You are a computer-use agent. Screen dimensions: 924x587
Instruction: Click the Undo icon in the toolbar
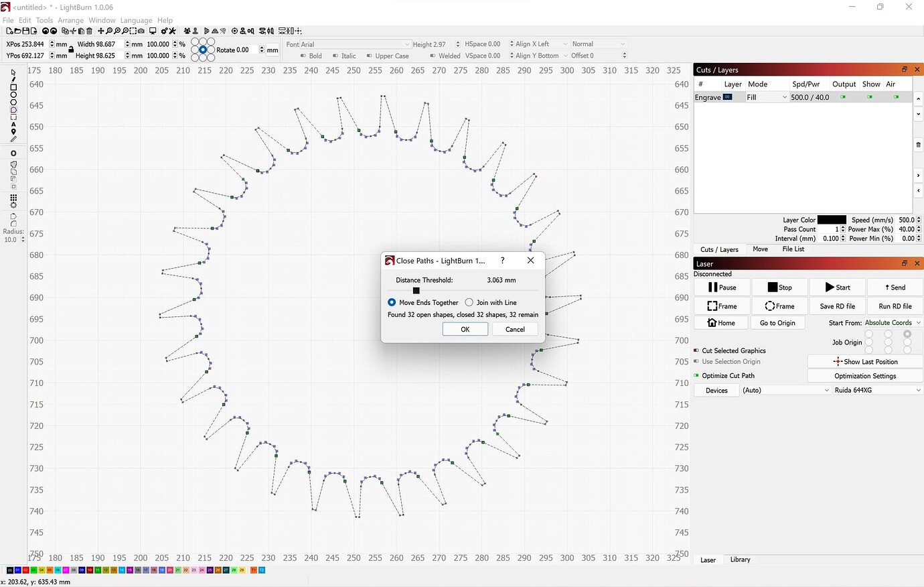click(46, 31)
